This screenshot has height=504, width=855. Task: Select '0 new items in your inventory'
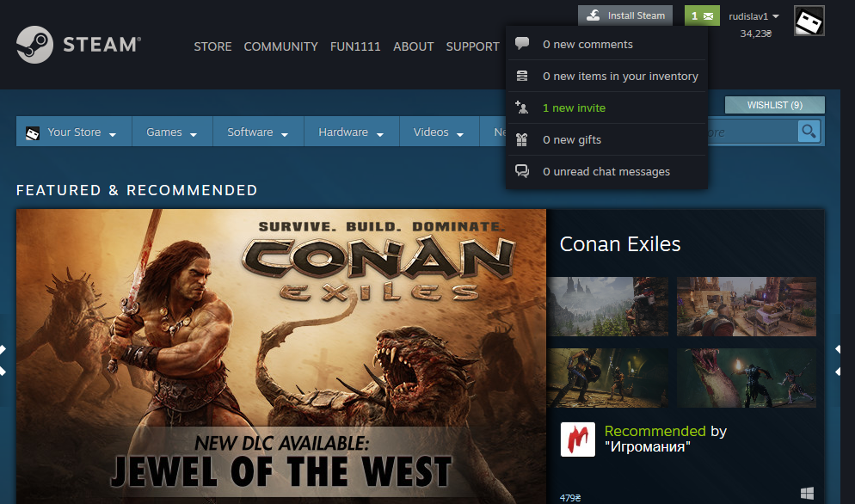click(607, 76)
